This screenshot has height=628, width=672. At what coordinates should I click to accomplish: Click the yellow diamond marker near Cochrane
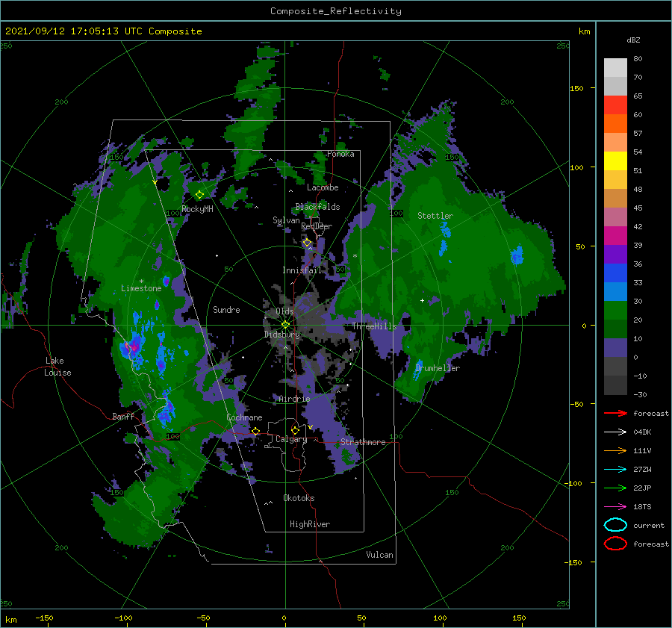255,431
